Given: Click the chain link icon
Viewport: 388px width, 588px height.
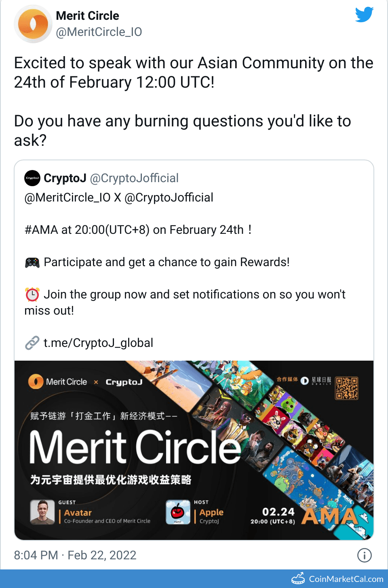Looking at the screenshot, I should [x=32, y=343].
